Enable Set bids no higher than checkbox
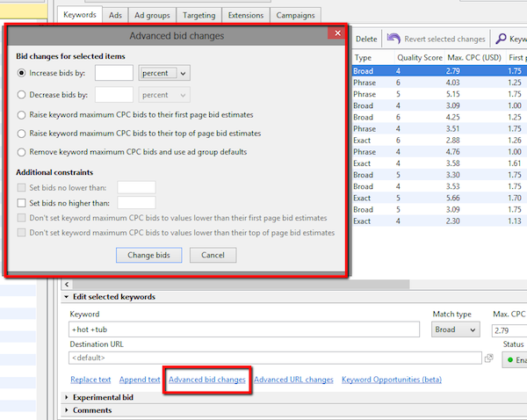The height and width of the screenshot is (420, 527). tap(22, 202)
